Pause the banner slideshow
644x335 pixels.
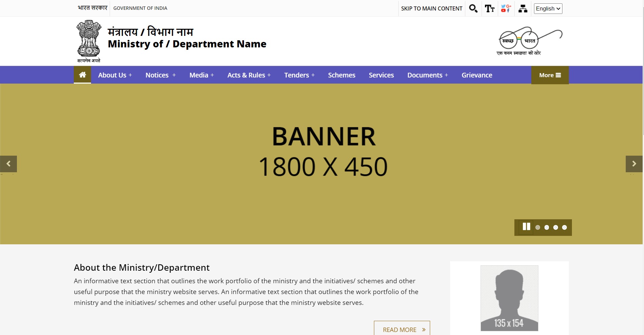(526, 227)
